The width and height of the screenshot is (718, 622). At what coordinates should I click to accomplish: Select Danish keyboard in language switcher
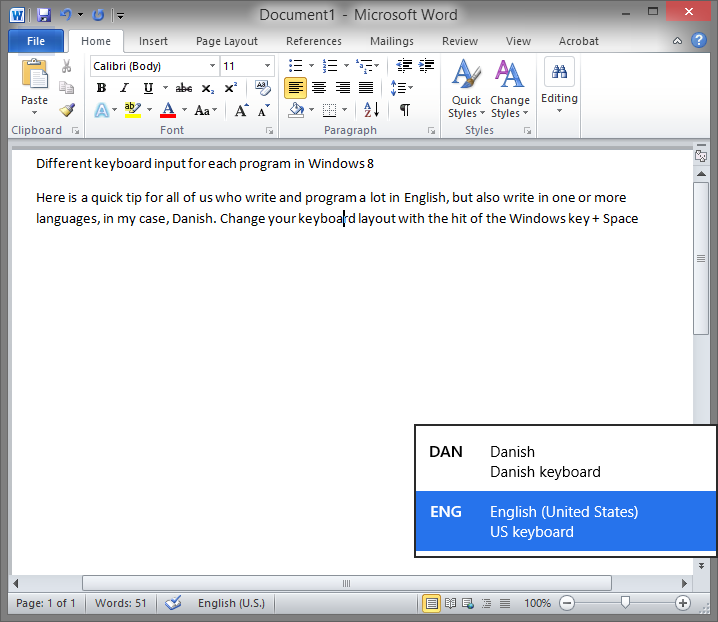[x=566, y=462]
